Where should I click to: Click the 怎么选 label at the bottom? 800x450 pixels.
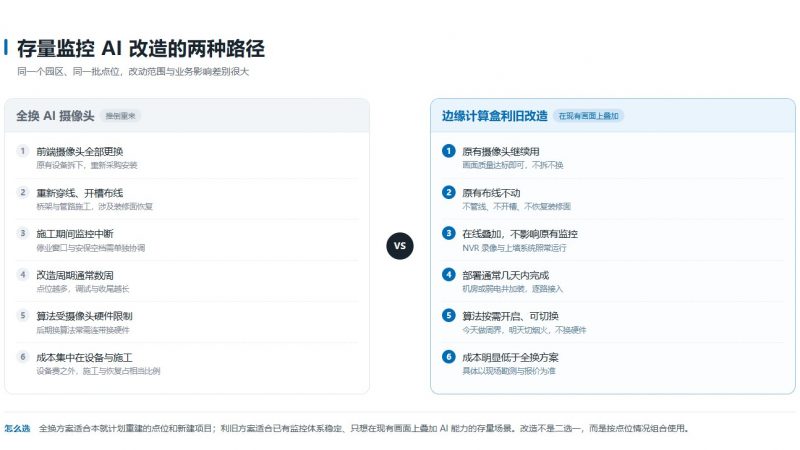[17, 429]
